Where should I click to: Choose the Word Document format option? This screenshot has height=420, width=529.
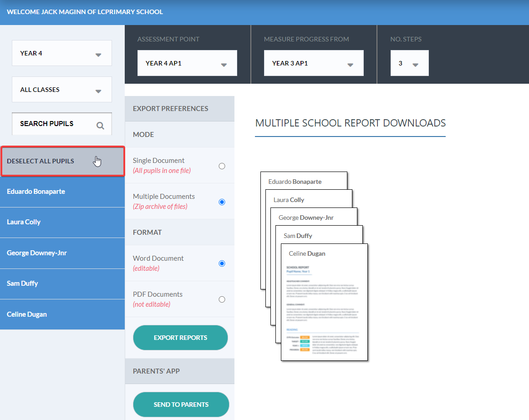[222, 263]
